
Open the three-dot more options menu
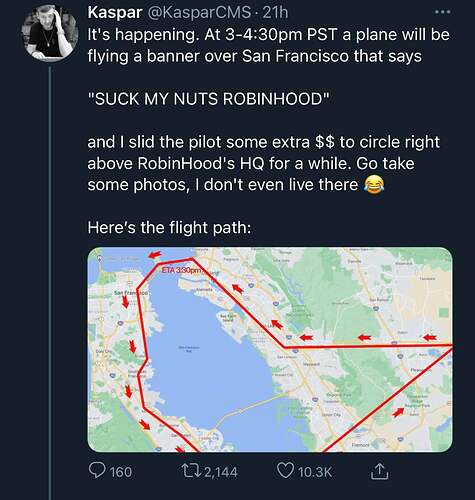(443, 12)
